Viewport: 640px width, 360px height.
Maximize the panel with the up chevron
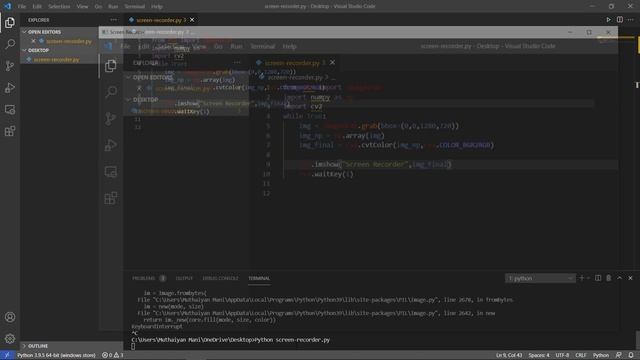click(619, 278)
